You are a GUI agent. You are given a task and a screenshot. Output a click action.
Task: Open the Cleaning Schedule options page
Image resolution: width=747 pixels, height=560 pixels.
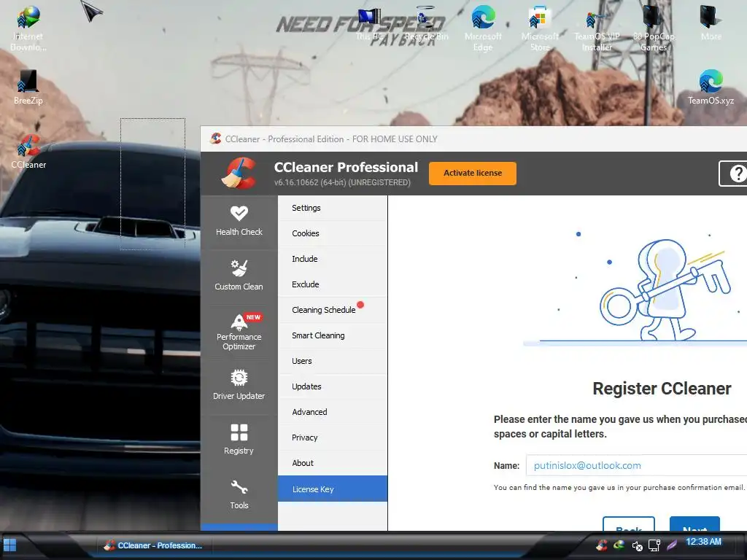coord(333,310)
